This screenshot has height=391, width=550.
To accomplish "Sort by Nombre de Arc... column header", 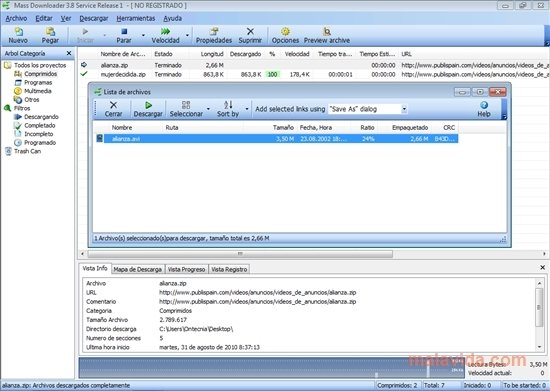I will click(x=123, y=54).
